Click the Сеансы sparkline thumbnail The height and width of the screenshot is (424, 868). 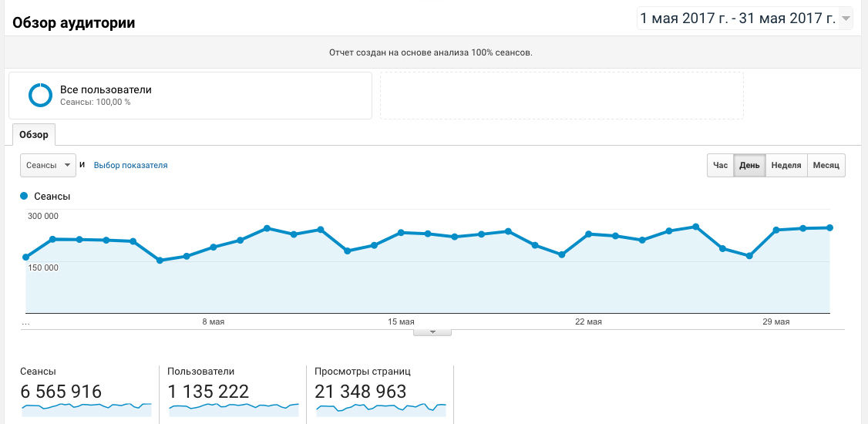point(86,409)
